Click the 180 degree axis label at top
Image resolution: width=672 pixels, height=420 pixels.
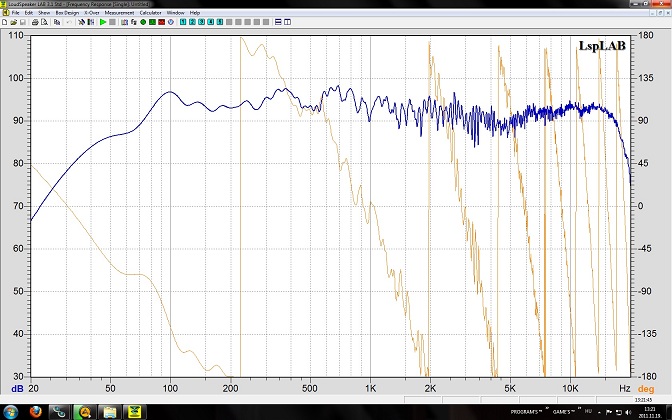click(645, 35)
